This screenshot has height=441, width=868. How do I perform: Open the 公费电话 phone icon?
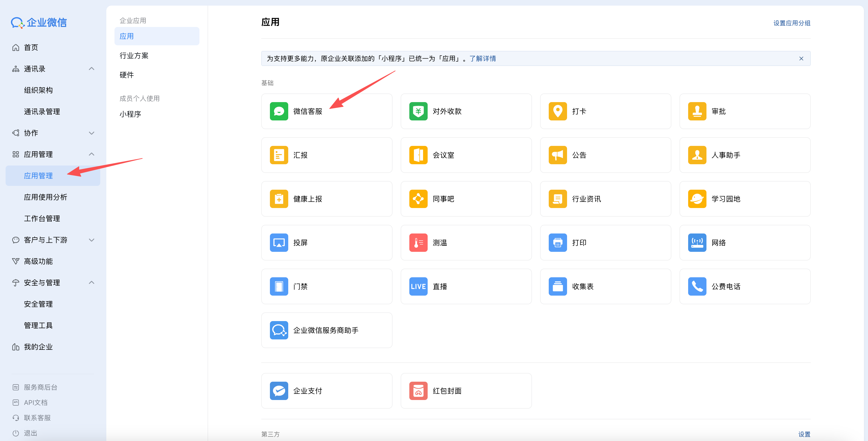[697, 287]
